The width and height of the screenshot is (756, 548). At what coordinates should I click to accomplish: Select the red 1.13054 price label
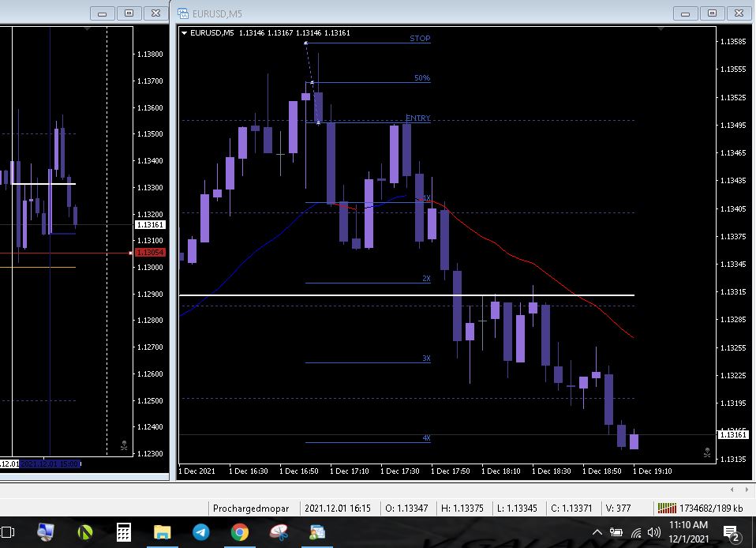coord(151,253)
